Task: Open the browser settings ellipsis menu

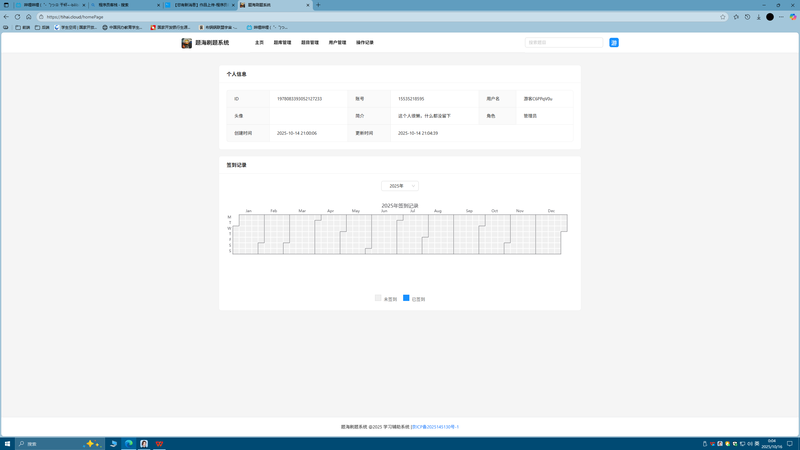Action: tap(781, 17)
